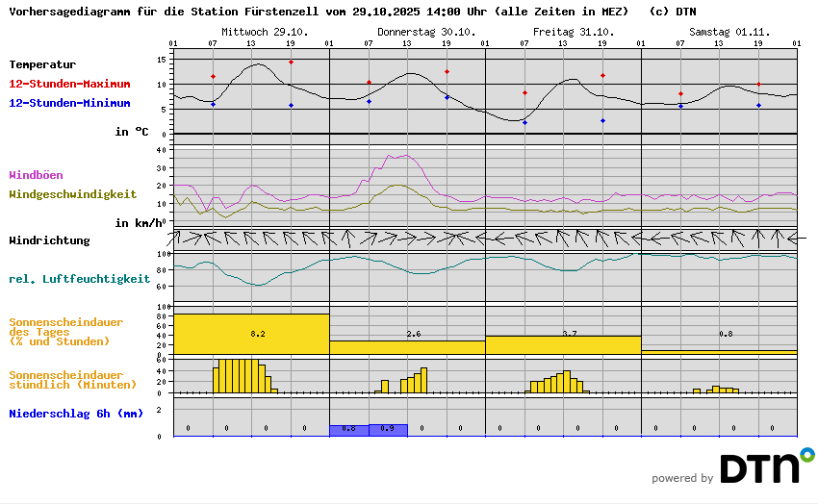Click the Niederschlag 6h (mm) label
Screen dimensions: 818x504
76,414
